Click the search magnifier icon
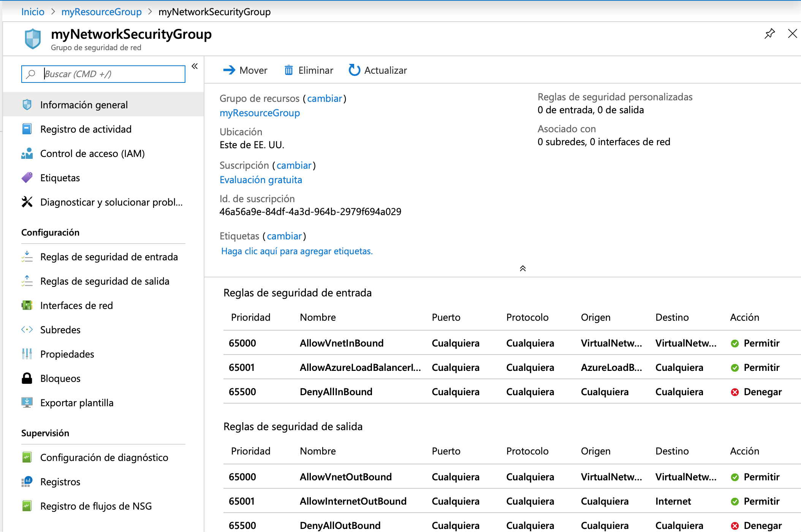This screenshot has width=801, height=532. (x=30, y=74)
